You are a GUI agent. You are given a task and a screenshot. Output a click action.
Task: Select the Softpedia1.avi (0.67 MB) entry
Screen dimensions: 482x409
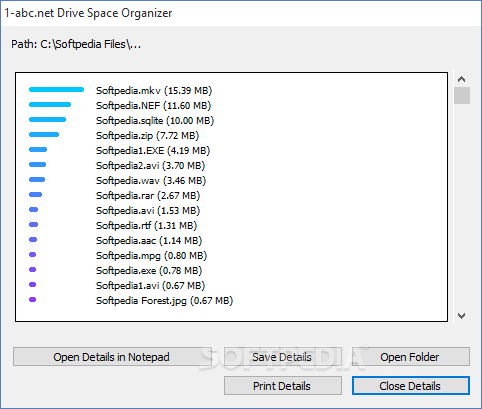pyautogui.click(x=150, y=286)
